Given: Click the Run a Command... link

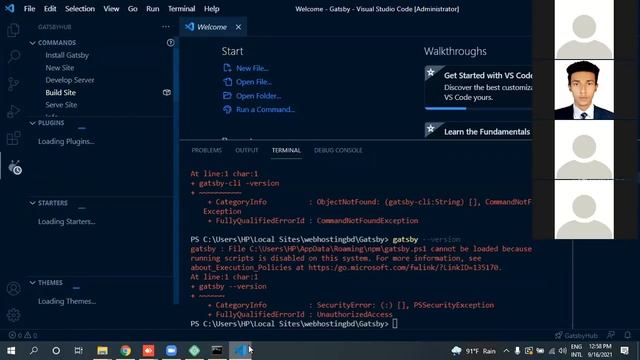Looking at the screenshot, I should pos(265,109).
